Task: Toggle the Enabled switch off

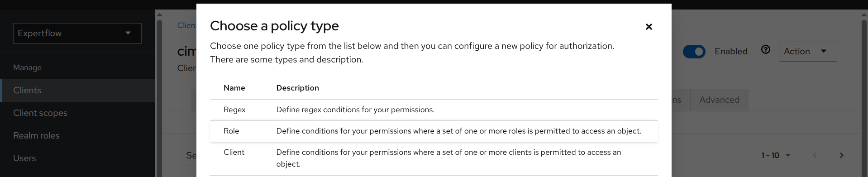Action: (x=694, y=52)
